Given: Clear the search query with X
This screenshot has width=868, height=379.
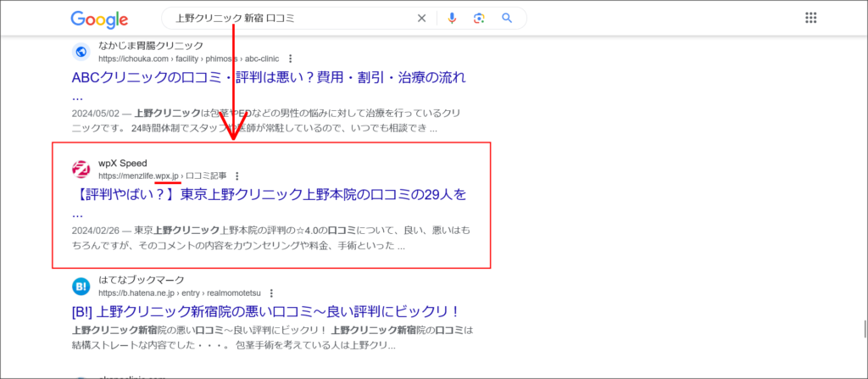Looking at the screenshot, I should (421, 19).
